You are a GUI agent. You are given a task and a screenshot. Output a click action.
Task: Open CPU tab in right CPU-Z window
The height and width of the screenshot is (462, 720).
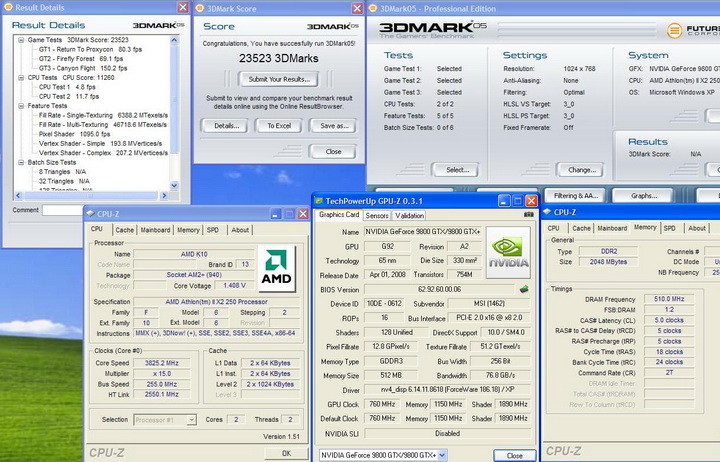coord(554,228)
